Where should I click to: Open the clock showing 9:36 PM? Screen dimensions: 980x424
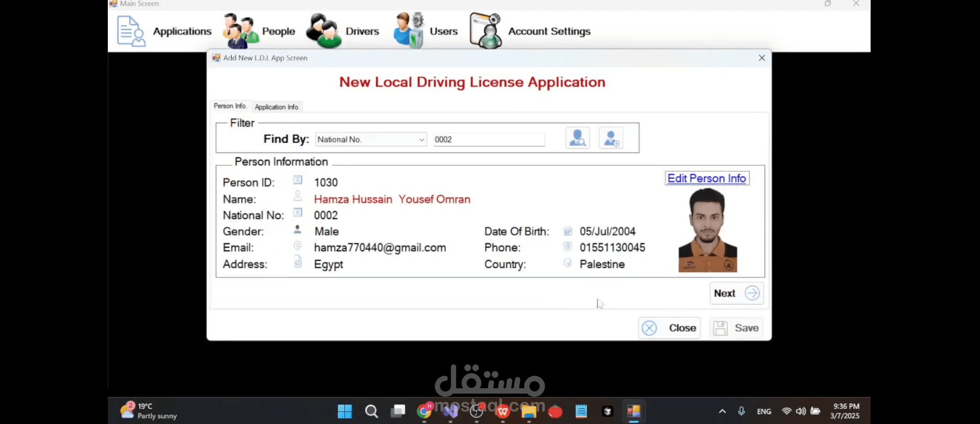click(x=846, y=411)
